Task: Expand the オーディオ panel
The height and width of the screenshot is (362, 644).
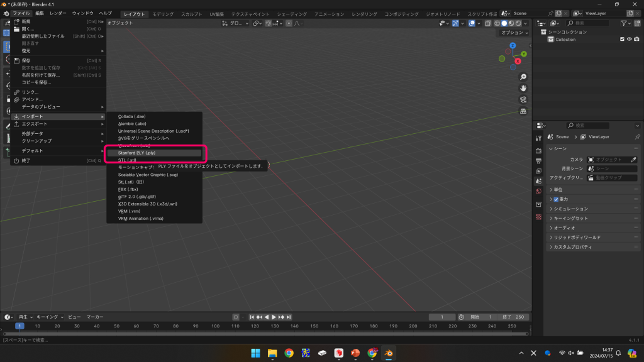Action: tap(592, 228)
